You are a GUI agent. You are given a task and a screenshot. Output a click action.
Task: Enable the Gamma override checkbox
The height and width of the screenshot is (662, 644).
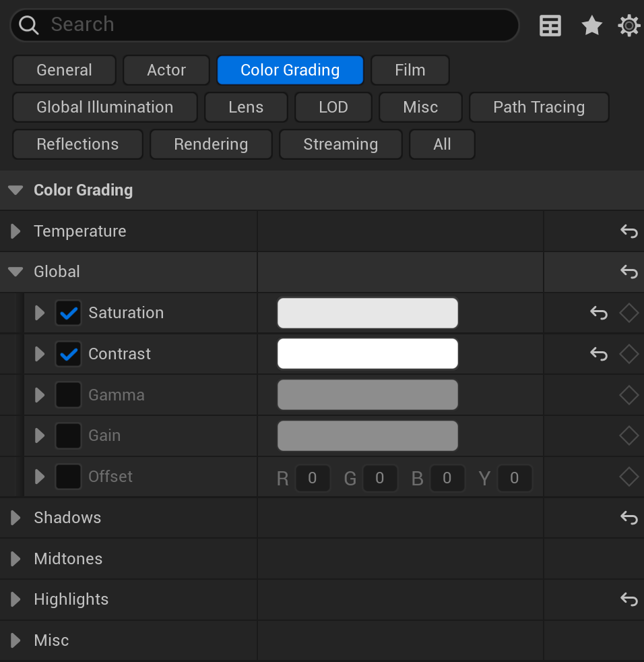pyautogui.click(x=68, y=395)
